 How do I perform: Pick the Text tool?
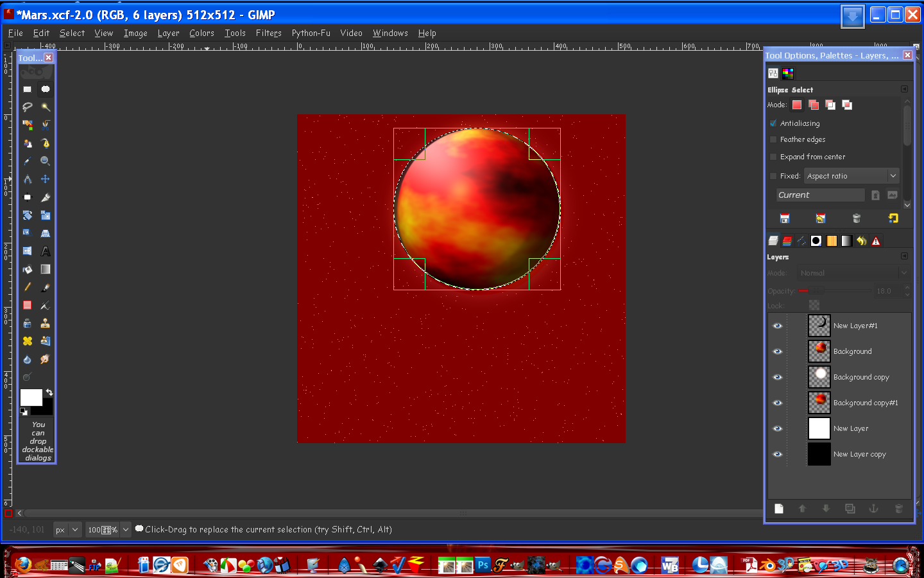click(46, 251)
